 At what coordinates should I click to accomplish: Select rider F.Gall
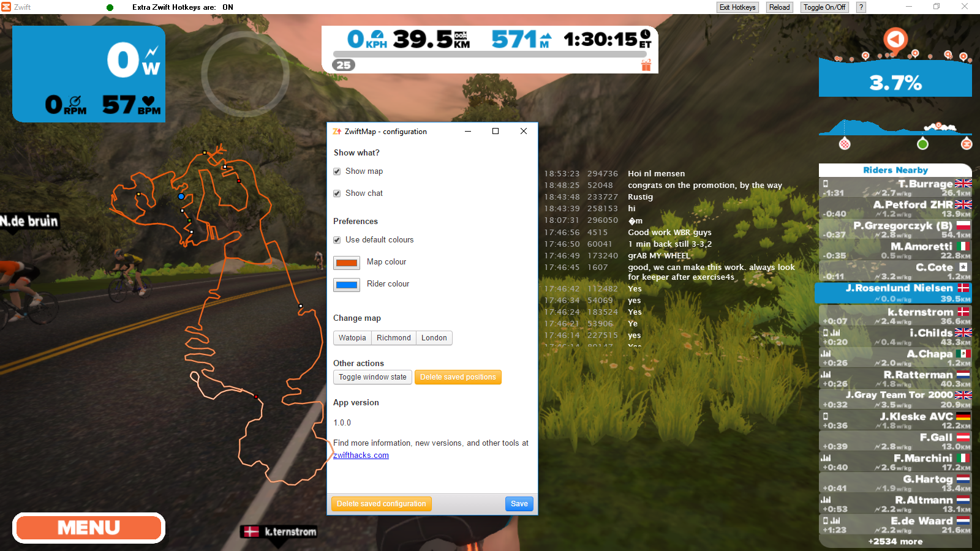(x=895, y=441)
